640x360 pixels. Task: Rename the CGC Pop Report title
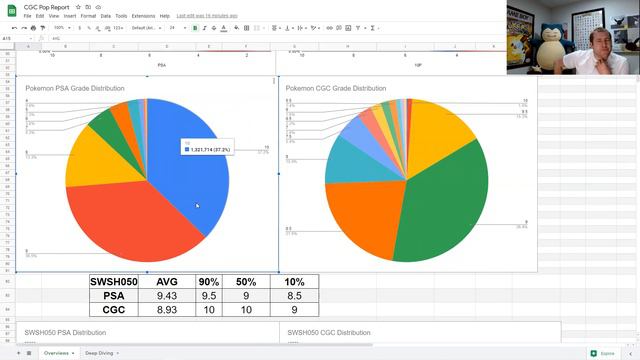point(47,7)
